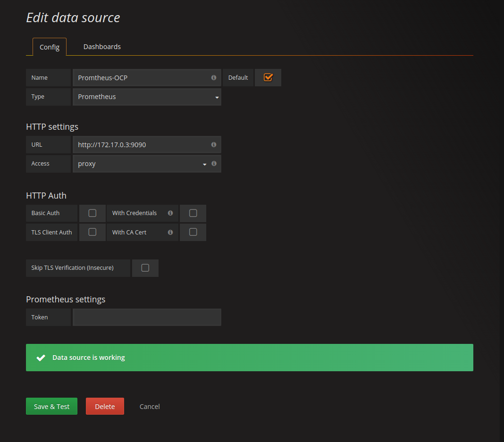Click into the Token input field
This screenshot has height=442, width=504.
(x=147, y=317)
